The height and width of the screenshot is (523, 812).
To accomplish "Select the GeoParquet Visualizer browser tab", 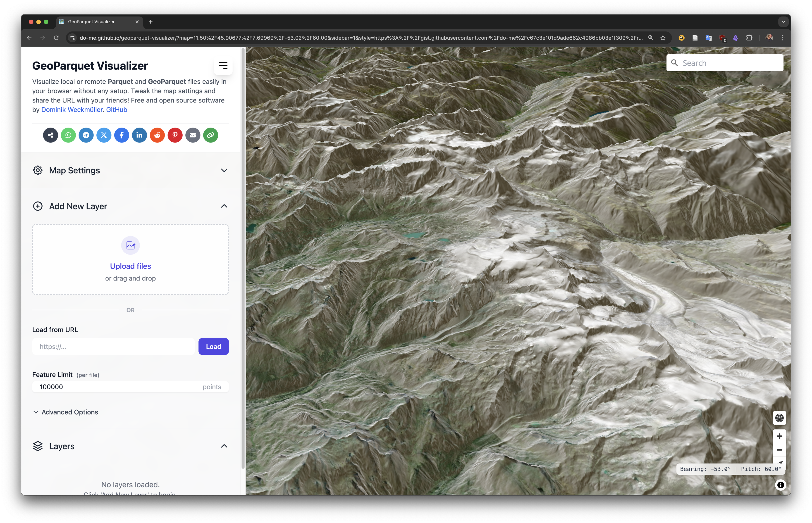I will click(x=91, y=22).
